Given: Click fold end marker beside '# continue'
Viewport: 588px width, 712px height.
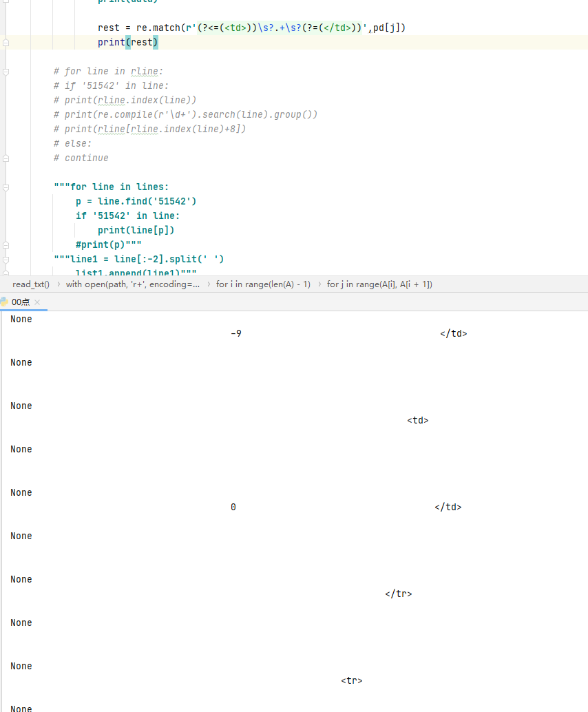Looking at the screenshot, I should tap(6, 158).
